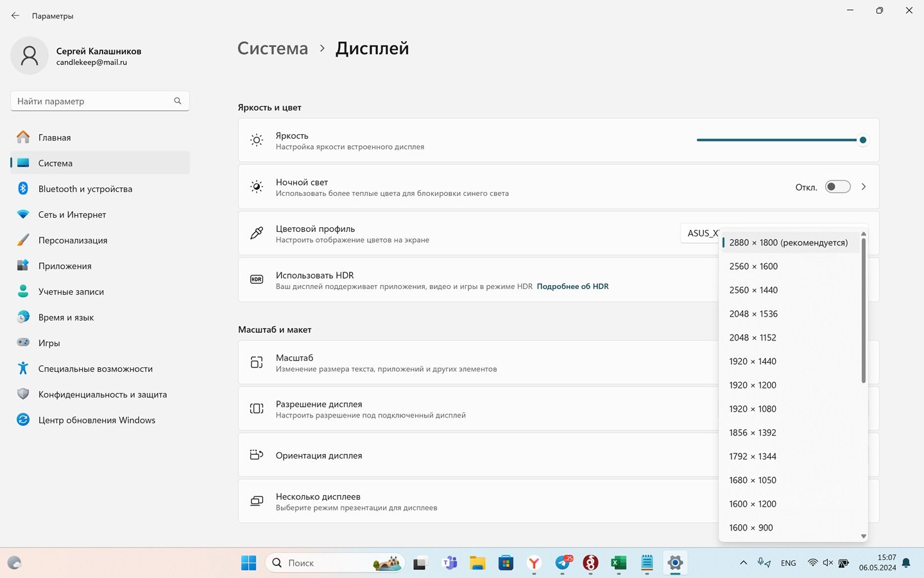Open Конфиденциальность и защита section

click(x=100, y=394)
